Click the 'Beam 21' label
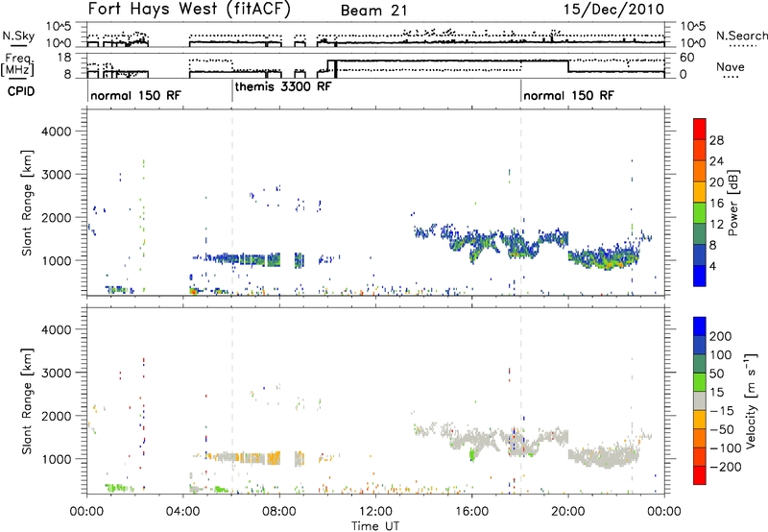768x532 pixels. pos(373,11)
